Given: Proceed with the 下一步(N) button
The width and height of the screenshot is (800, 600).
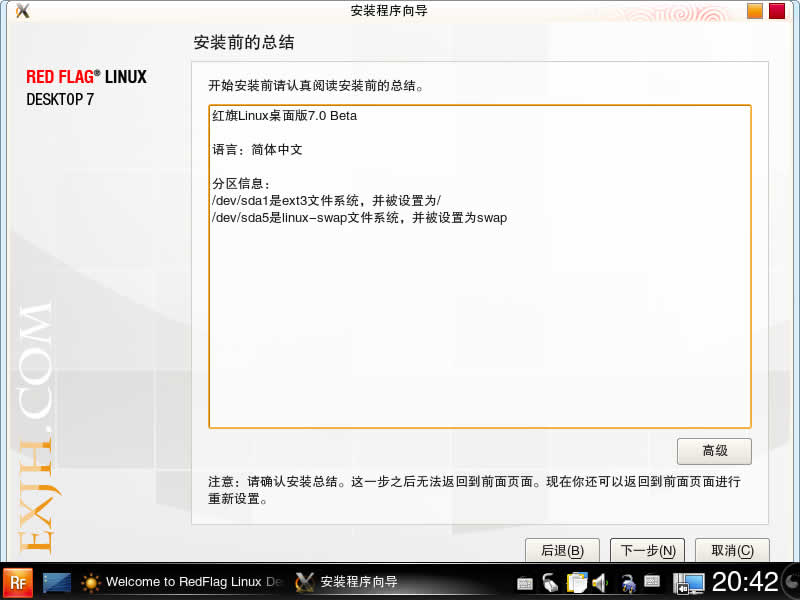Looking at the screenshot, I should (647, 551).
